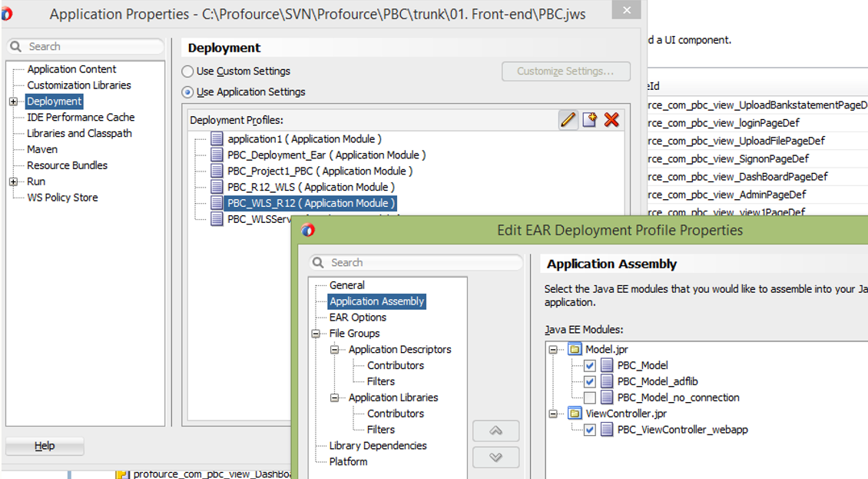868x479 pixels.
Task: Click the PBC_Deployment_Ear profile icon
Action: click(217, 155)
